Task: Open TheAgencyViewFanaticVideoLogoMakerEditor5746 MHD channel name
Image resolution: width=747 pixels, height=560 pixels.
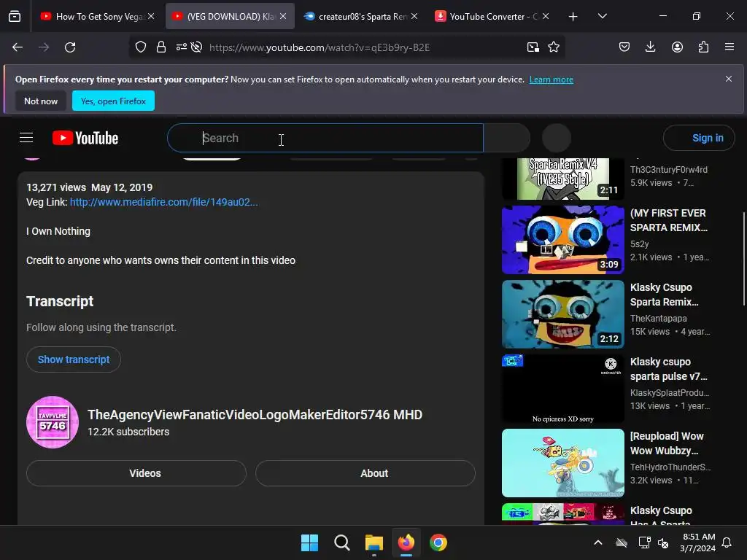Action: pos(255,415)
